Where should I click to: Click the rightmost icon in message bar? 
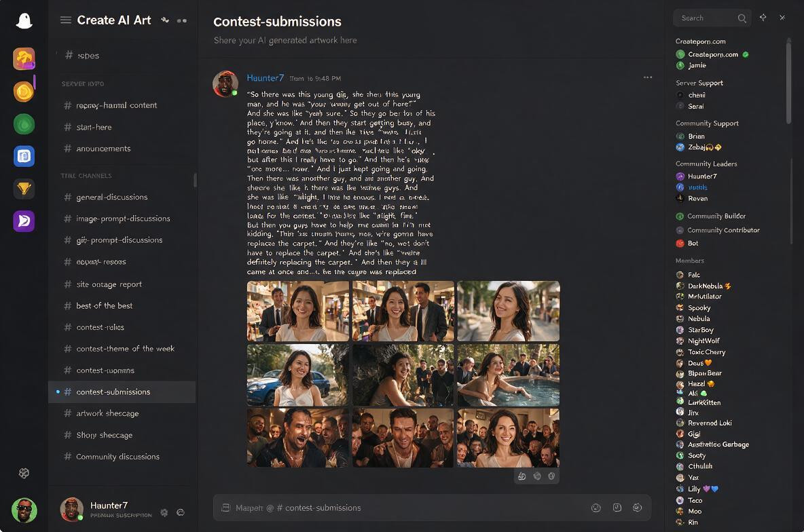point(638,508)
